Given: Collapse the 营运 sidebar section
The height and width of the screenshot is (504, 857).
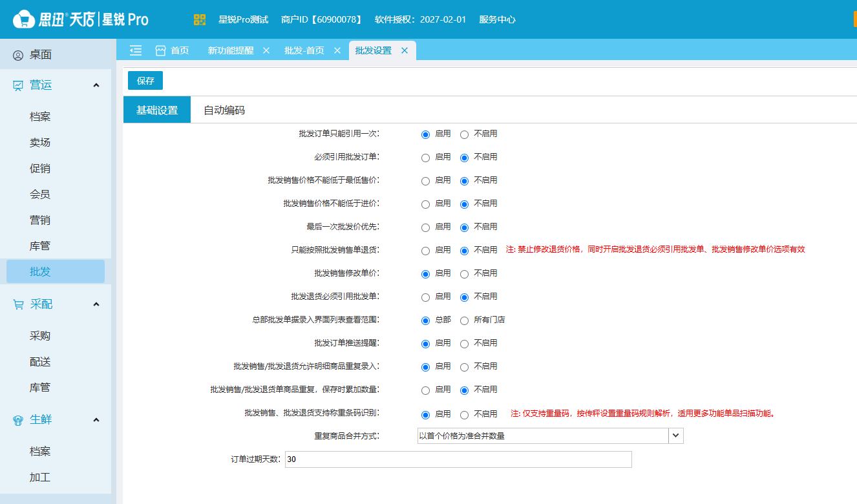Looking at the screenshot, I should point(96,85).
